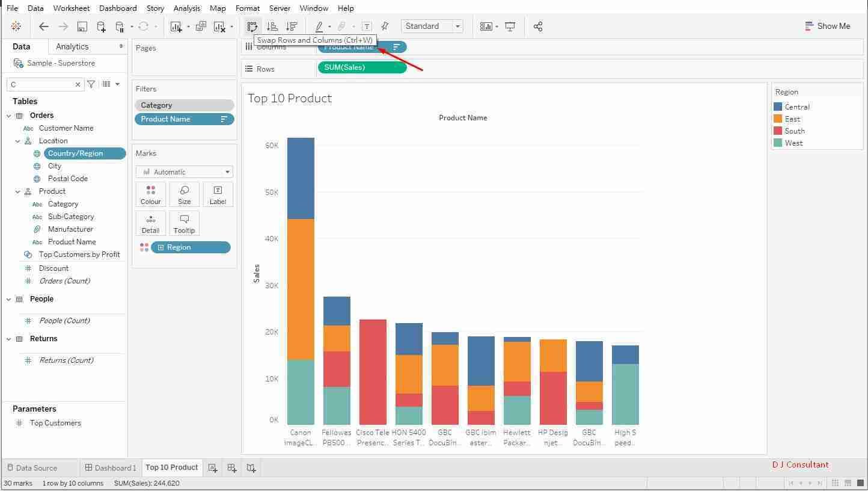
Task: Click the Save workbook icon
Action: coord(82,26)
